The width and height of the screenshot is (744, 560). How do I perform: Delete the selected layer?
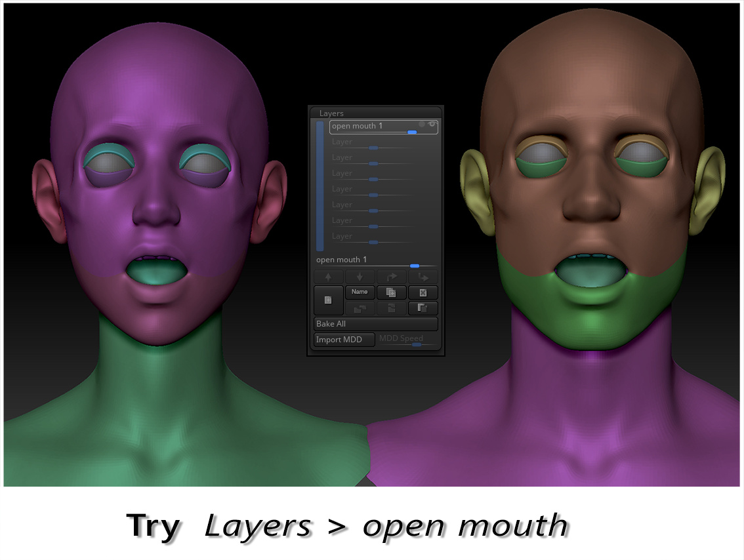(x=423, y=292)
